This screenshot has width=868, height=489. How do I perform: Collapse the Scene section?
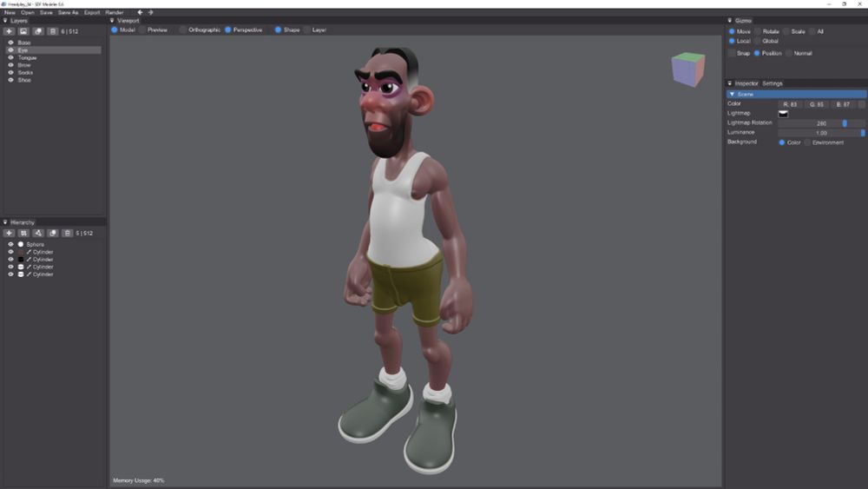coord(732,94)
